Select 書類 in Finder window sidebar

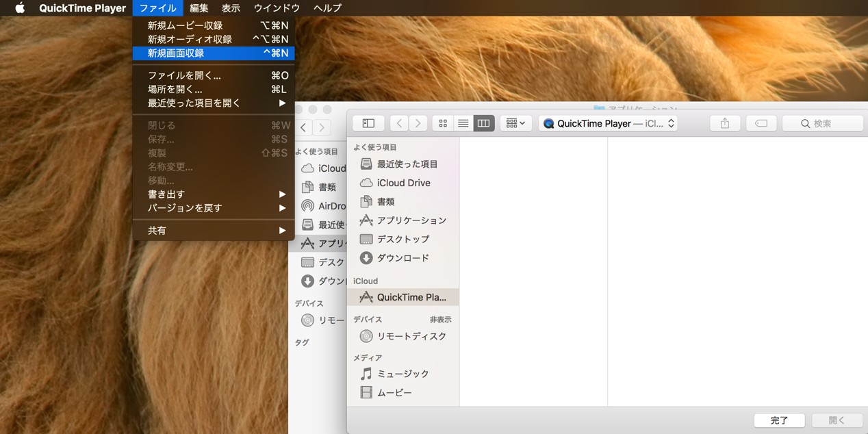(319, 187)
